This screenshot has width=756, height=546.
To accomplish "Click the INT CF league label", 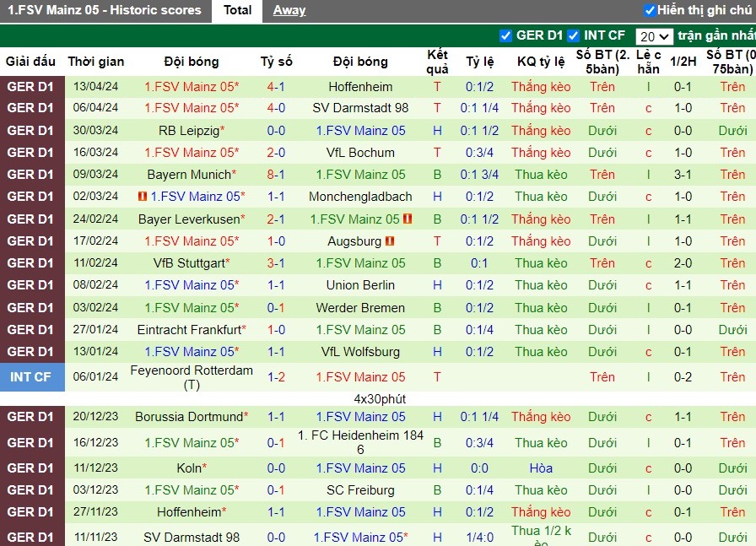I will tap(30, 376).
